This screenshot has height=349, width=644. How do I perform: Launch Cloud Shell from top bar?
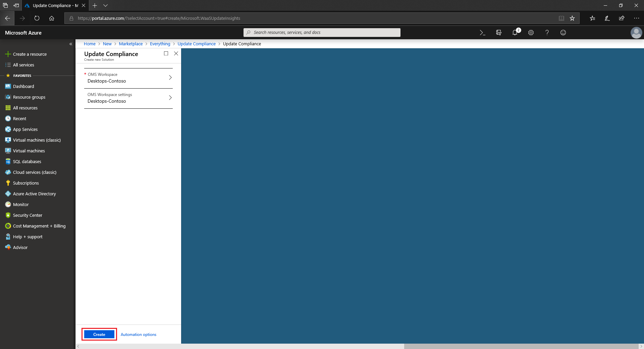[x=482, y=33]
